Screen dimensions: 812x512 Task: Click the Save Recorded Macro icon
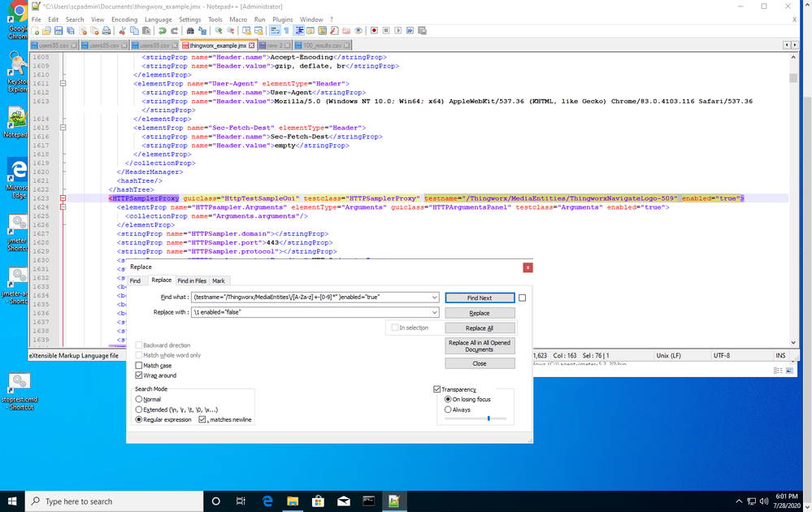(x=422, y=31)
